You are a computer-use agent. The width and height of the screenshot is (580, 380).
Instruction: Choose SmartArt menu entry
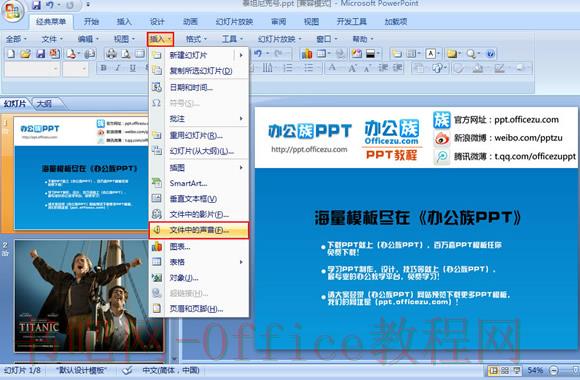coord(199,183)
